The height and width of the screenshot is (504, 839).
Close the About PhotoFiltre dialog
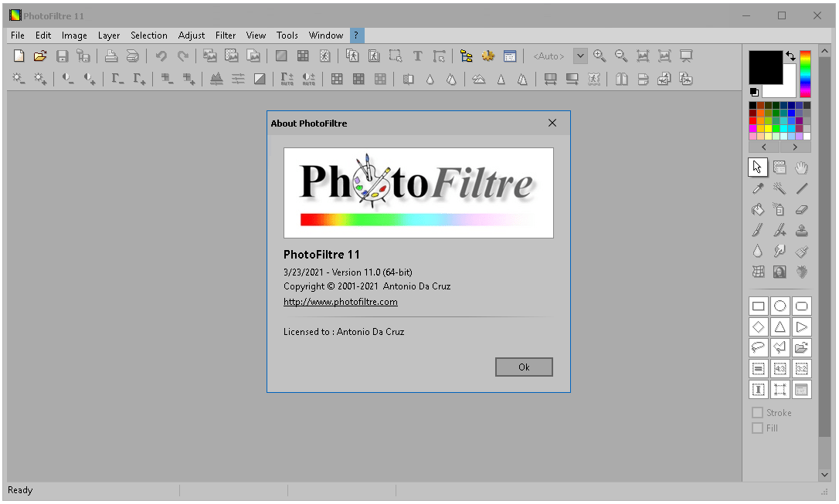pos(552,123)
